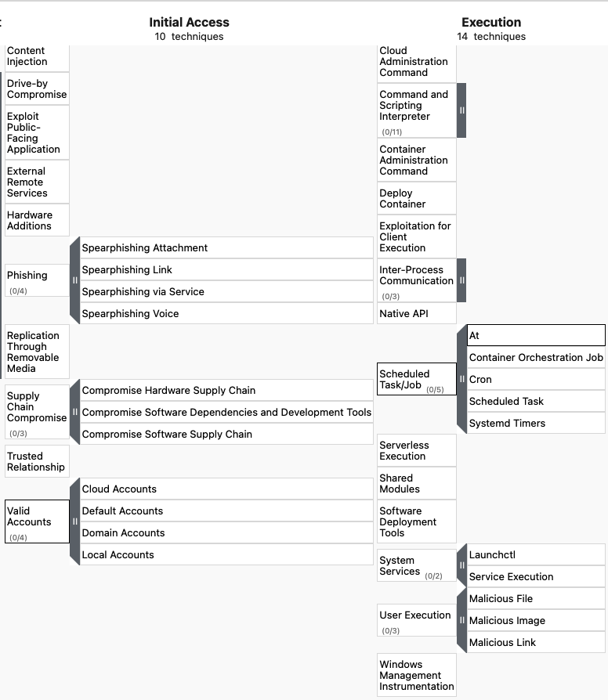Image resolution: width=608 pixels, height=700 pixels.
Task: Open the Execution tactic heading
Action: pyautogui.click(x=491, y=23)
